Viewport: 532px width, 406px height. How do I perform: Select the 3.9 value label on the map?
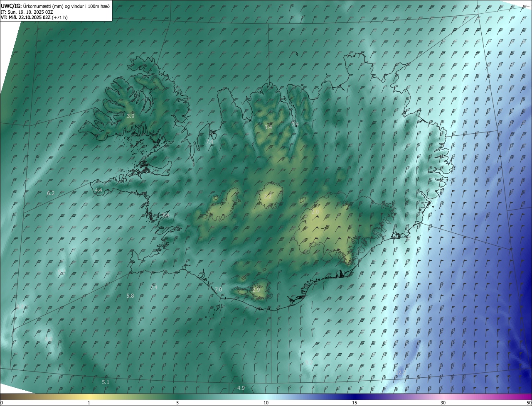click(x=131, y=116)
